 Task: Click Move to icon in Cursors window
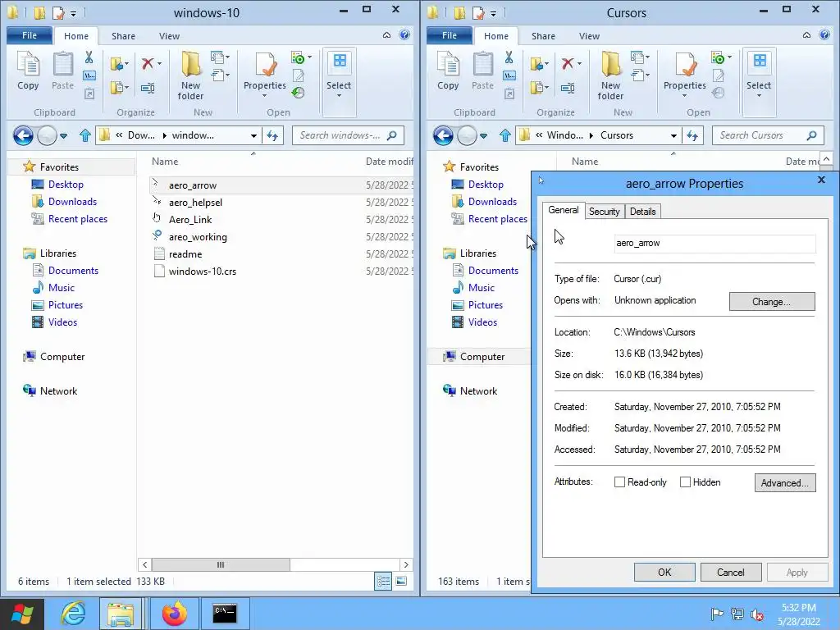coord(536,64)
